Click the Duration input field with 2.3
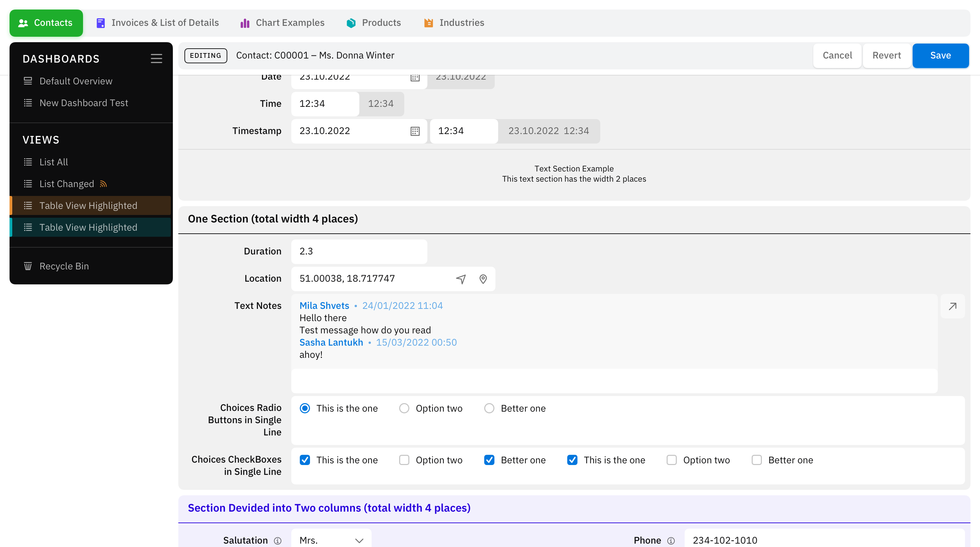The height and width of the screenshot is (547, 980). point(359,251)
